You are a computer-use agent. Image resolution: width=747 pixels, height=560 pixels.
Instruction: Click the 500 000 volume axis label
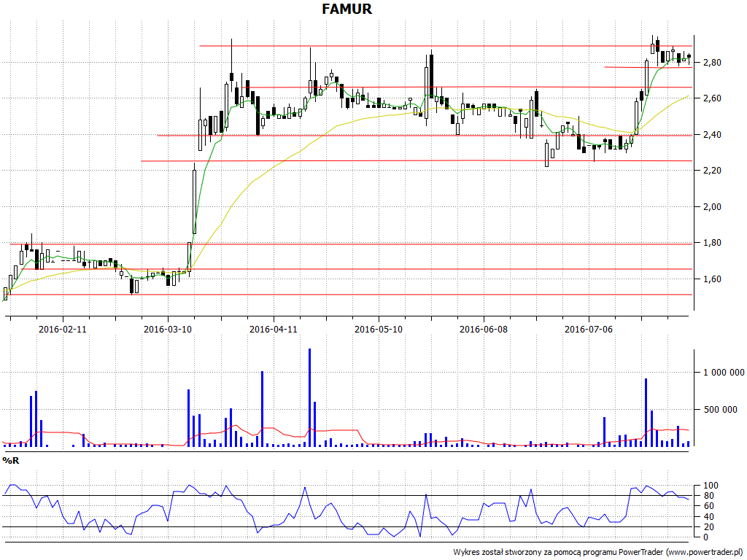coord(720,410)
